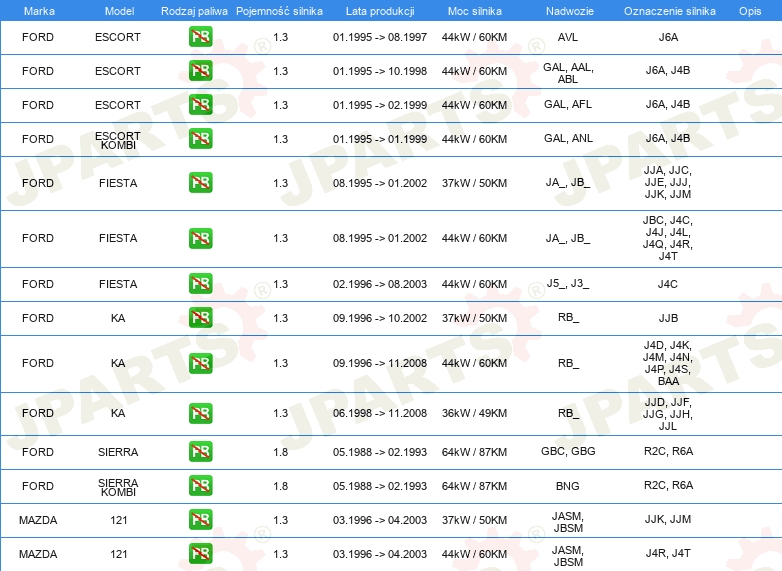Click the Lata produkcji column header
The image size is (782, 571).
(x=380, y=11)
